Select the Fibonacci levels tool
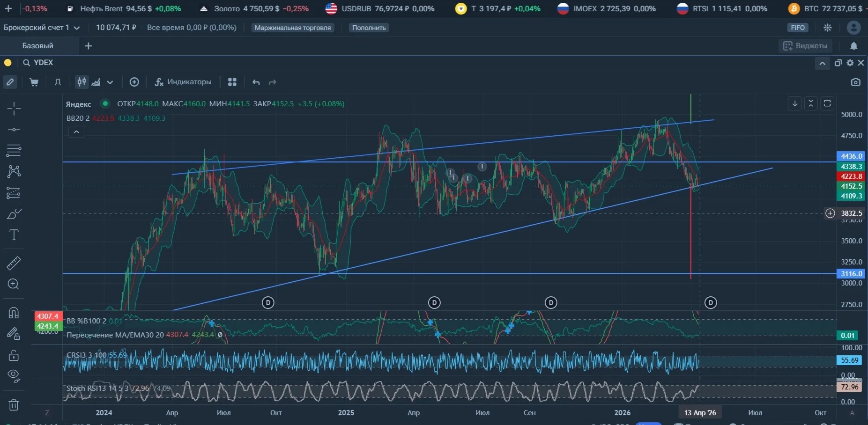 14,193
